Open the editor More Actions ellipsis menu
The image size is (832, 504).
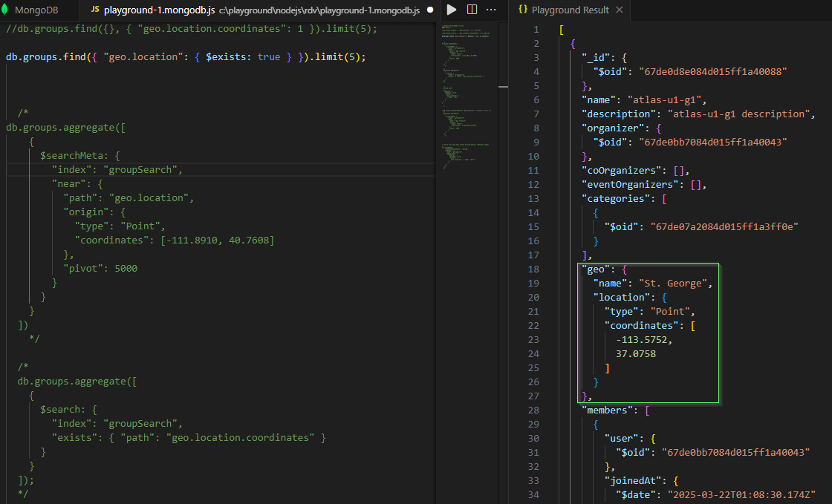click(492, 10)
